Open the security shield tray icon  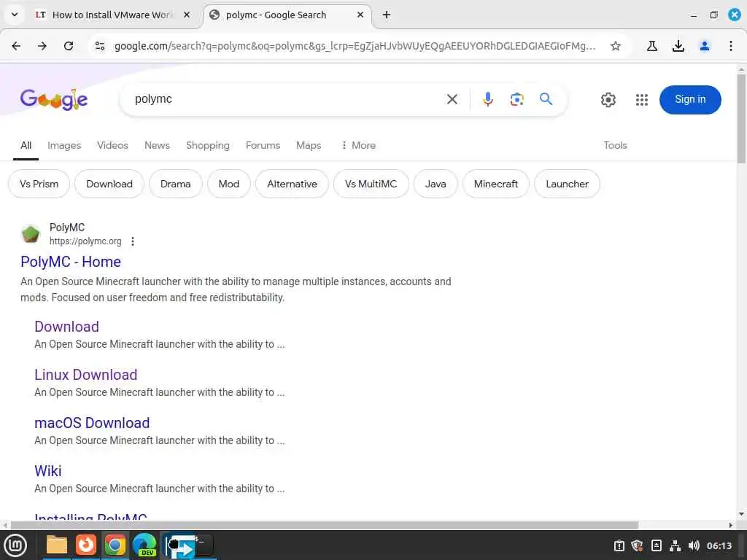point(637,545)
